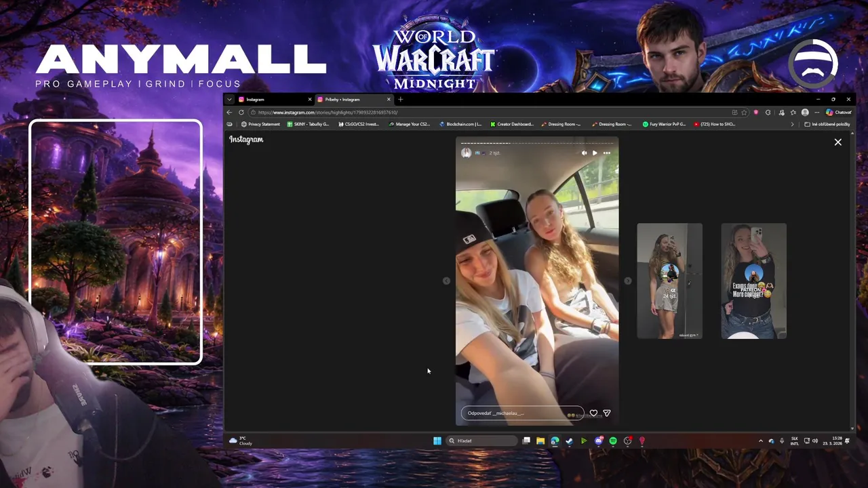The height and width of the screenshot is (488, 868).
Task: Open Creator Dashboard bookmark
Action: point(512,124)
